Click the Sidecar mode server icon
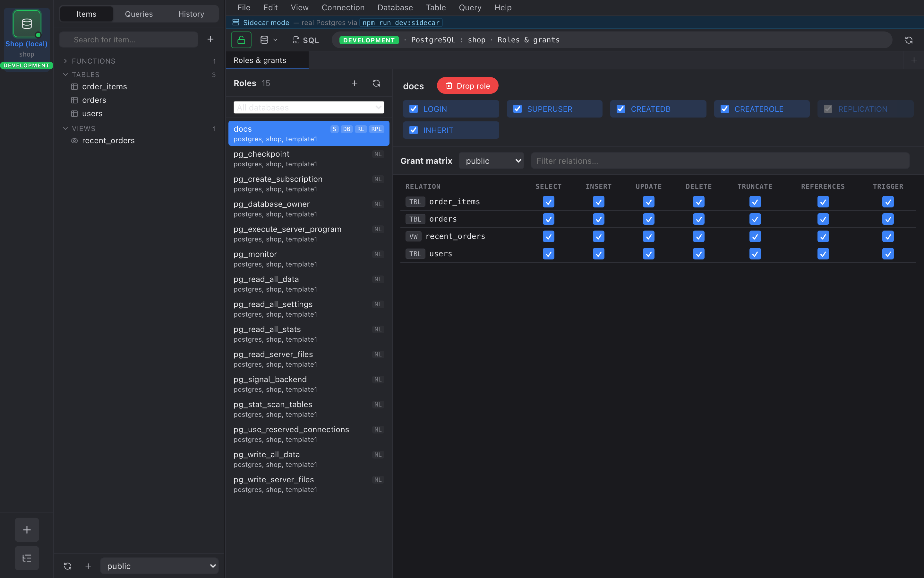 pyautogui.click(x=236, y=22)
